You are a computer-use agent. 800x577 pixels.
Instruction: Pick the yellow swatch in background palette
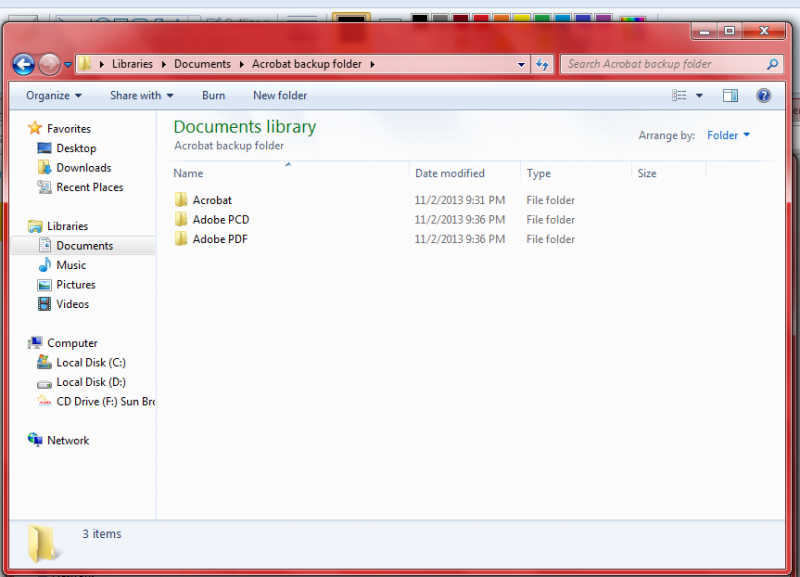(522, 20)
